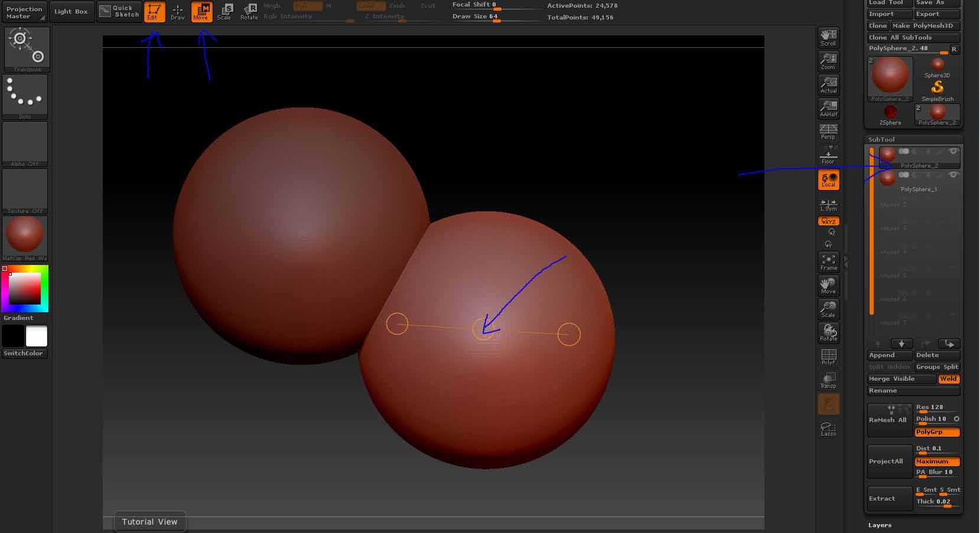Toggle Local transformation mode
Screen dimensions: 980x533
[x=828, y=179]
